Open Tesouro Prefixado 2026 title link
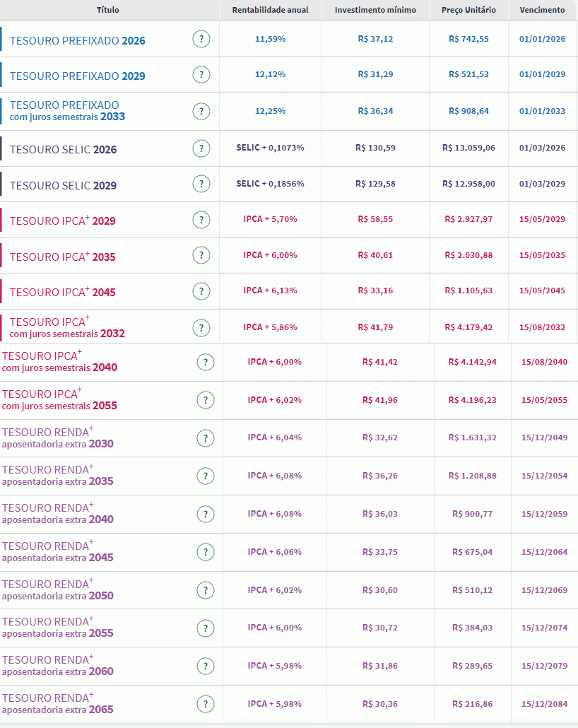 pos(78,40)
